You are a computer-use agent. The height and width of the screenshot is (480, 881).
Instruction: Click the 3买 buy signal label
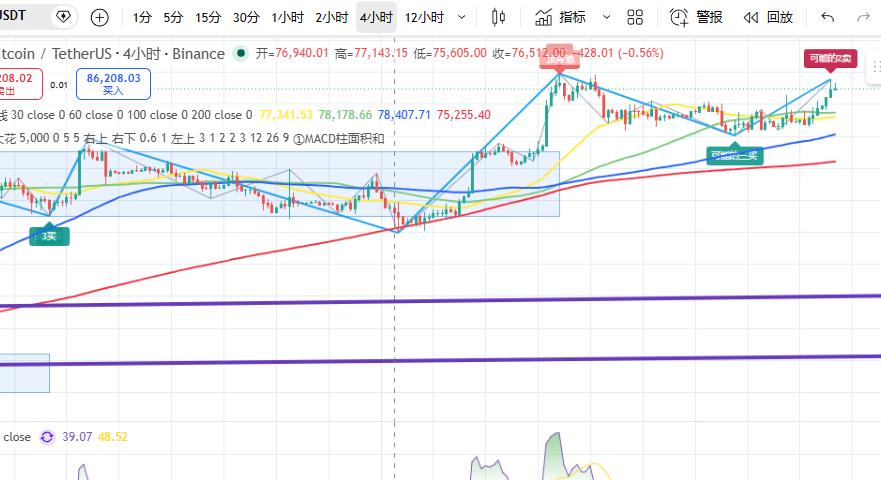pos(49,236)
